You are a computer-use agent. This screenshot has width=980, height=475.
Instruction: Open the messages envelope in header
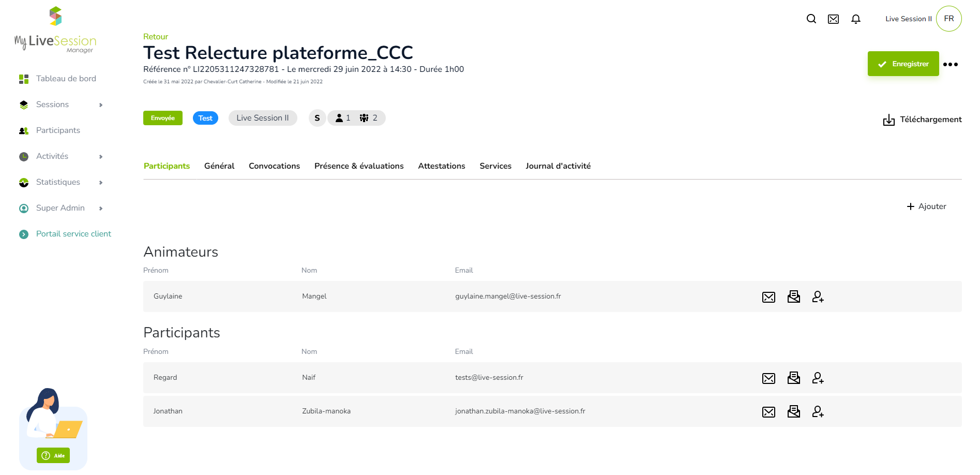pos(833,19)
